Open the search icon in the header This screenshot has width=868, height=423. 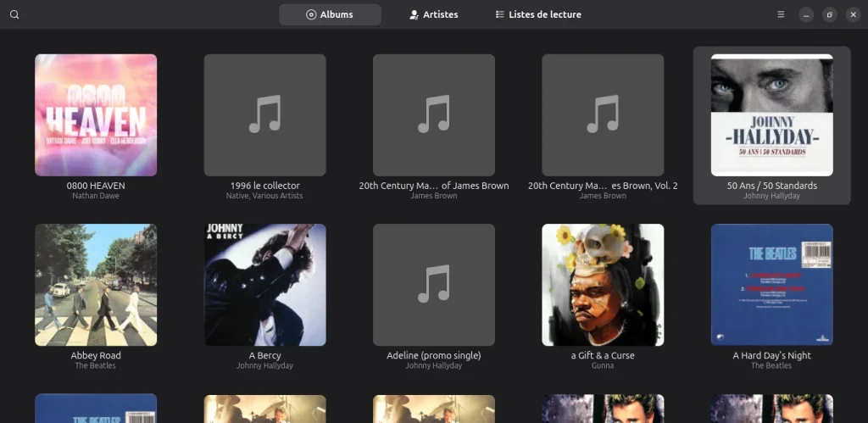pos(14,14)
